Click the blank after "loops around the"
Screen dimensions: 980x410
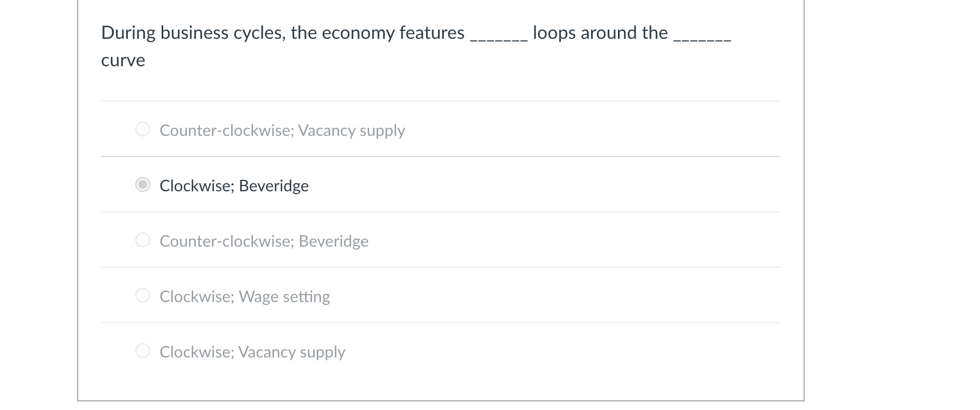[702, 35]
